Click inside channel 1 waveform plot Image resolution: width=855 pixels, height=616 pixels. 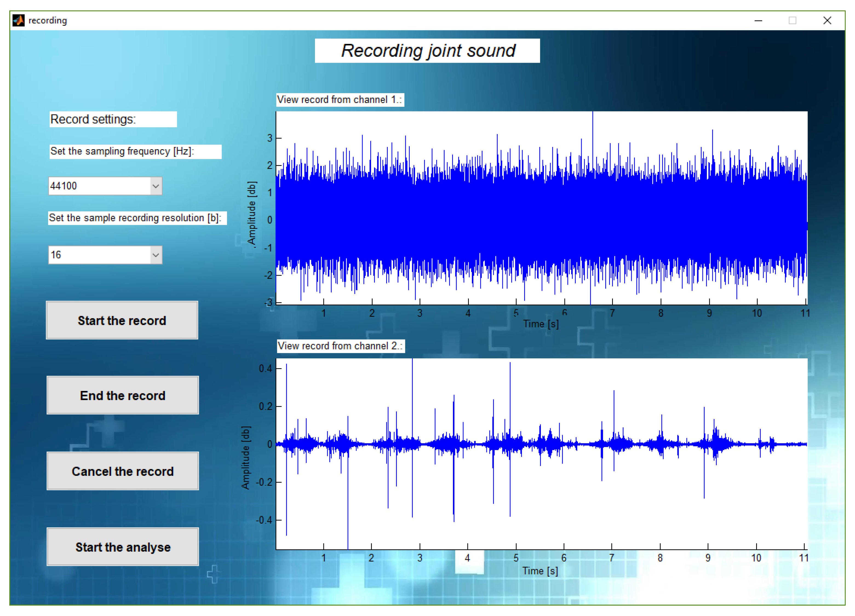[541, 208]
